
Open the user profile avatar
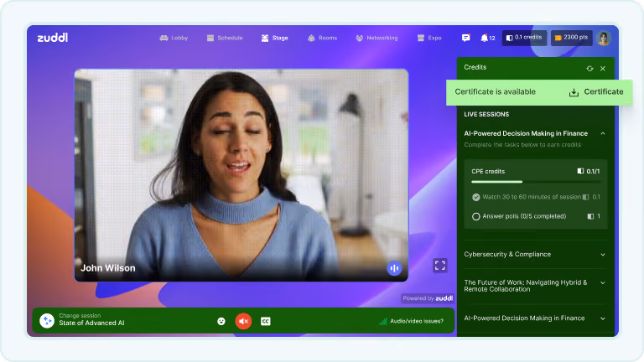[x=604, y=38]
